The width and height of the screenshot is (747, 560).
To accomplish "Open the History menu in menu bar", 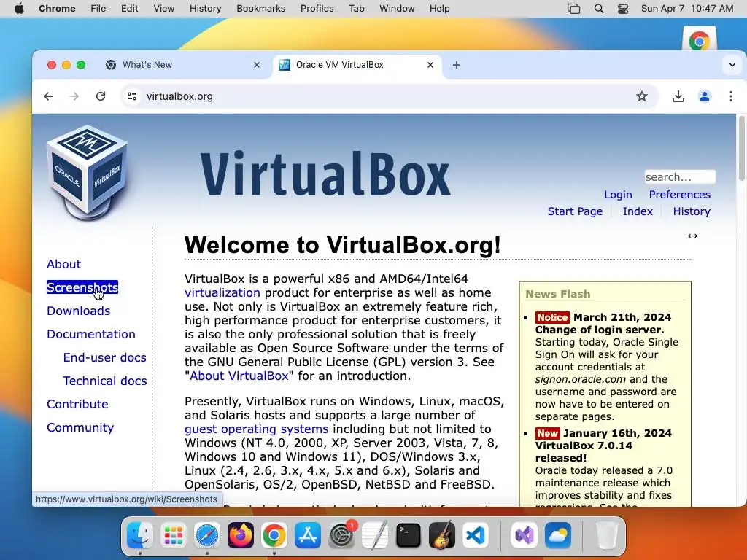I will (x=205, y=9).
